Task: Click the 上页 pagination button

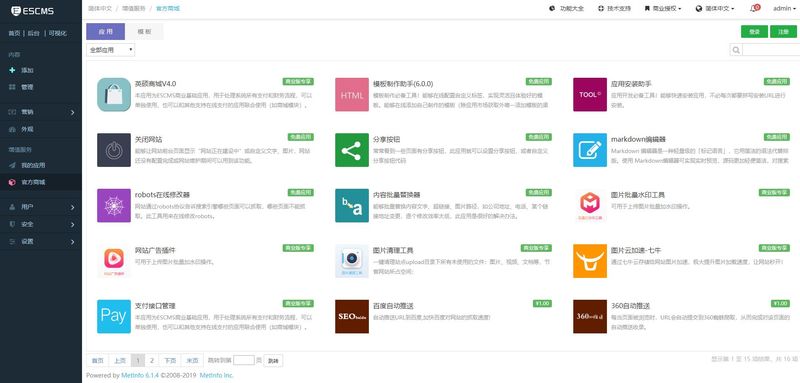Action: (x=120, y=361)
